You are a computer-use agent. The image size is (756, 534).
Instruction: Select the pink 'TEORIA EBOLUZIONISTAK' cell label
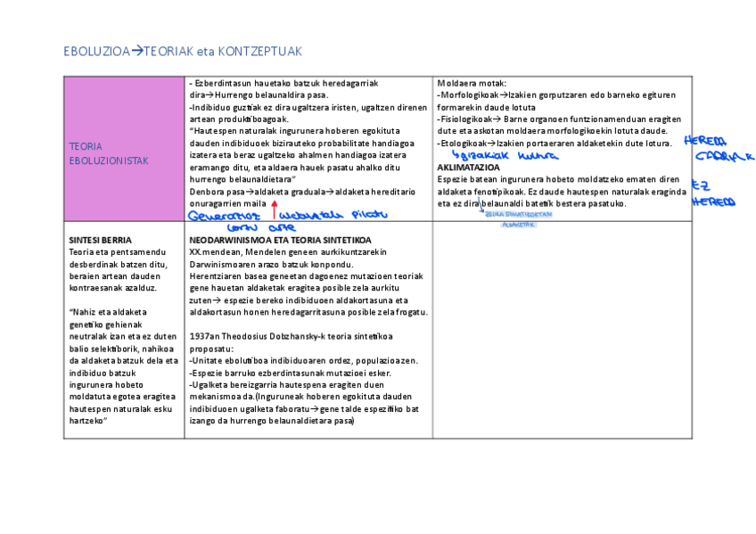point(109,153)
